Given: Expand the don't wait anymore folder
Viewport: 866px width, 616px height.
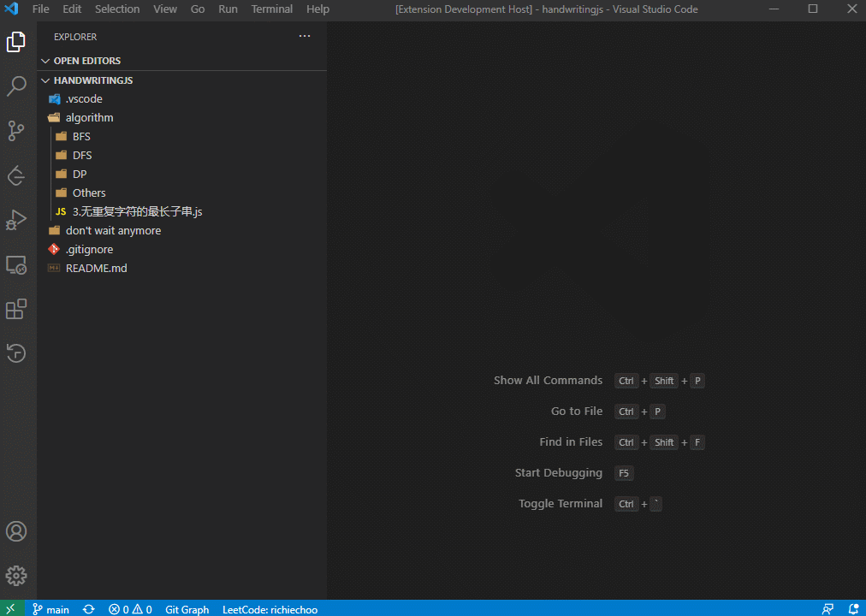Looking at the screenshot, I should (182, 230).
